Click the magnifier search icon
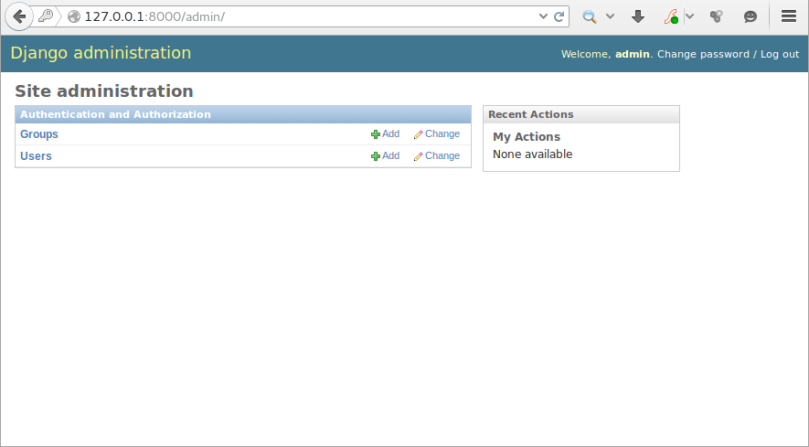 tap(589, 17)
